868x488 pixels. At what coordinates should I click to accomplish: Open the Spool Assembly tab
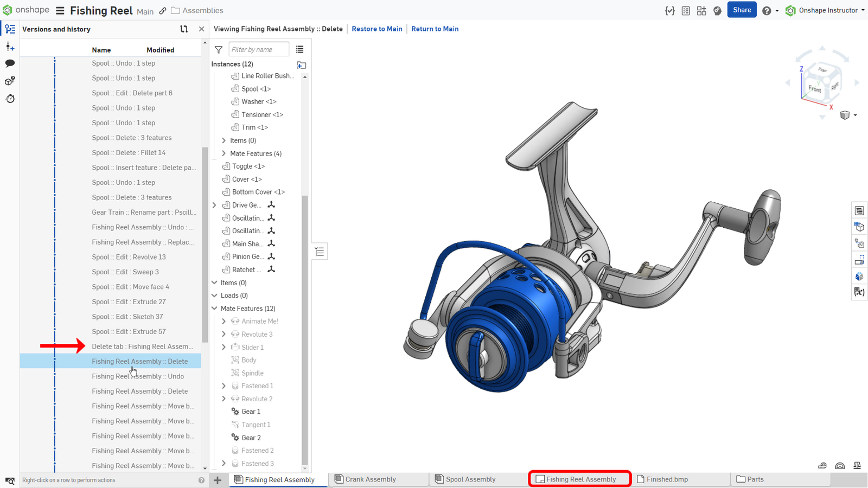point(470,479)
